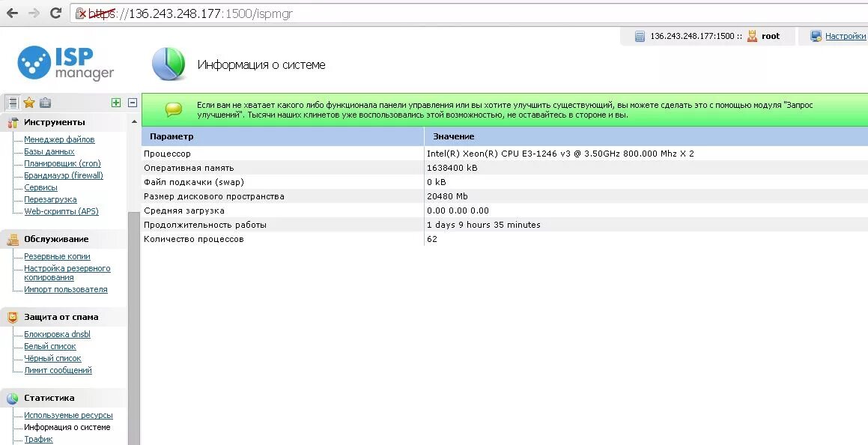Screen dimensions: 868x445
Task: Click the pie chart system info icon
Action: point(169,64)
